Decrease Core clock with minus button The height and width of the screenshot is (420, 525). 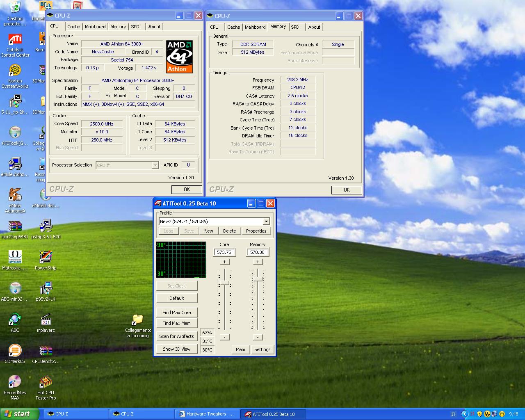224,337
